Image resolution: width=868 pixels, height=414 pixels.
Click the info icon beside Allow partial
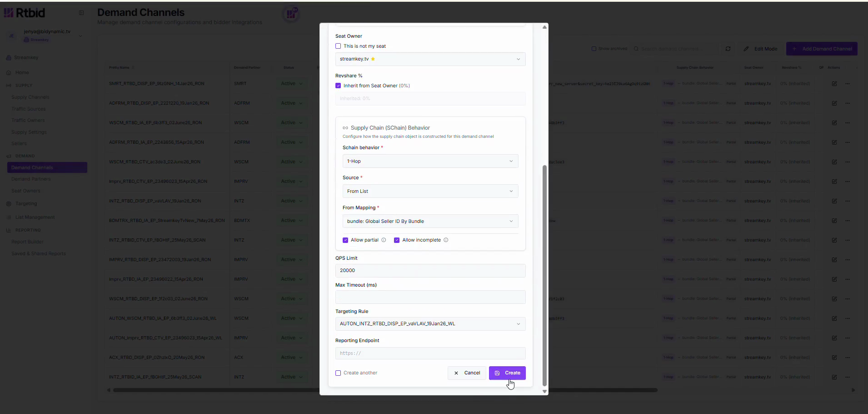click(384, 240)
